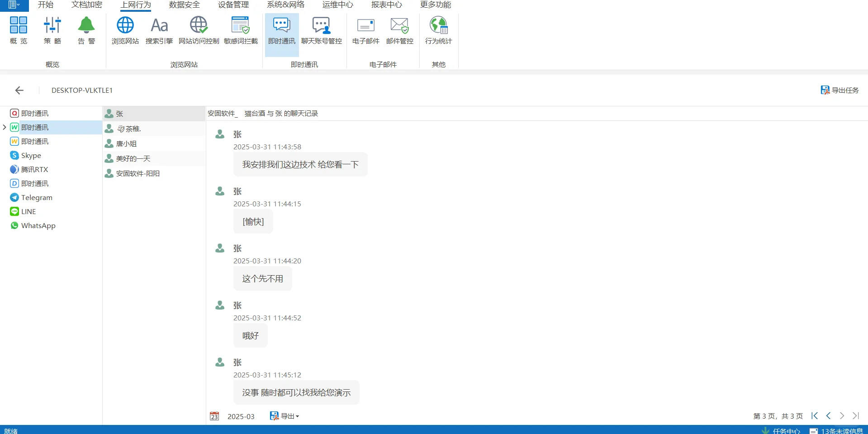Click the 导出任务 export task button
This screenshot has width=868, height=434.
pyautogui.click(x=840, y=90)
